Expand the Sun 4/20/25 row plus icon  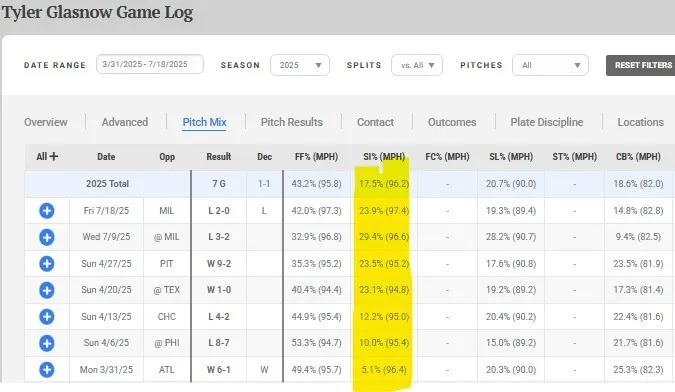click(x=47, y=290)
